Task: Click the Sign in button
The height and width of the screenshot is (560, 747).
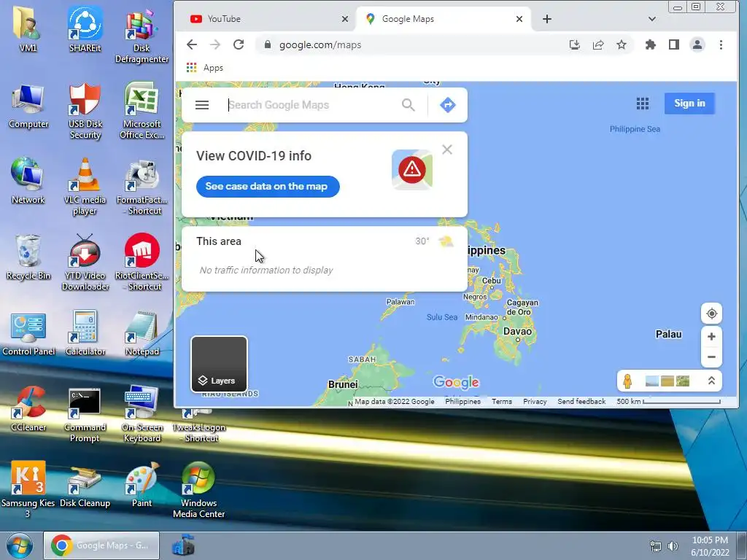Action: [689, 104]
